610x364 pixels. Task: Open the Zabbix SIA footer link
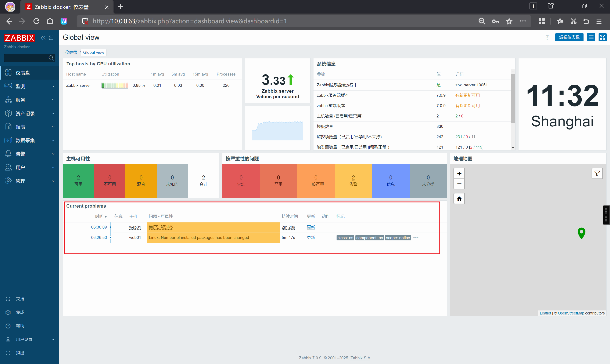360,358
